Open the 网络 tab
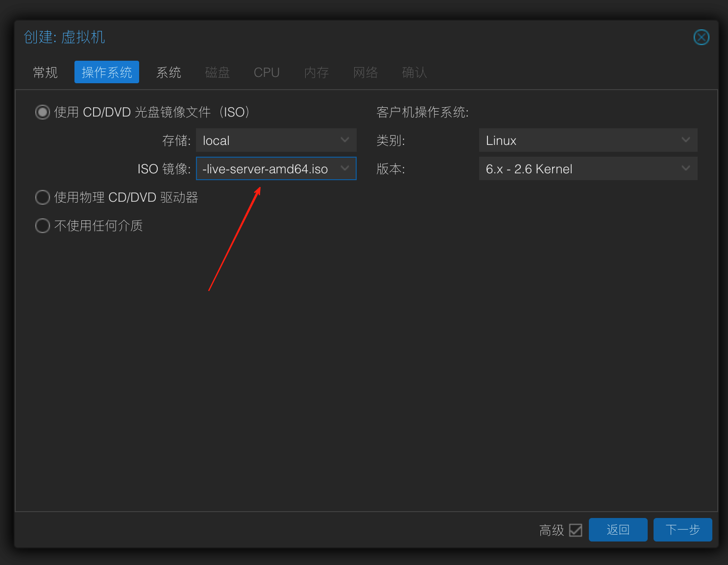728x565 pixels. pyautogui.click(x=365, y=72)
